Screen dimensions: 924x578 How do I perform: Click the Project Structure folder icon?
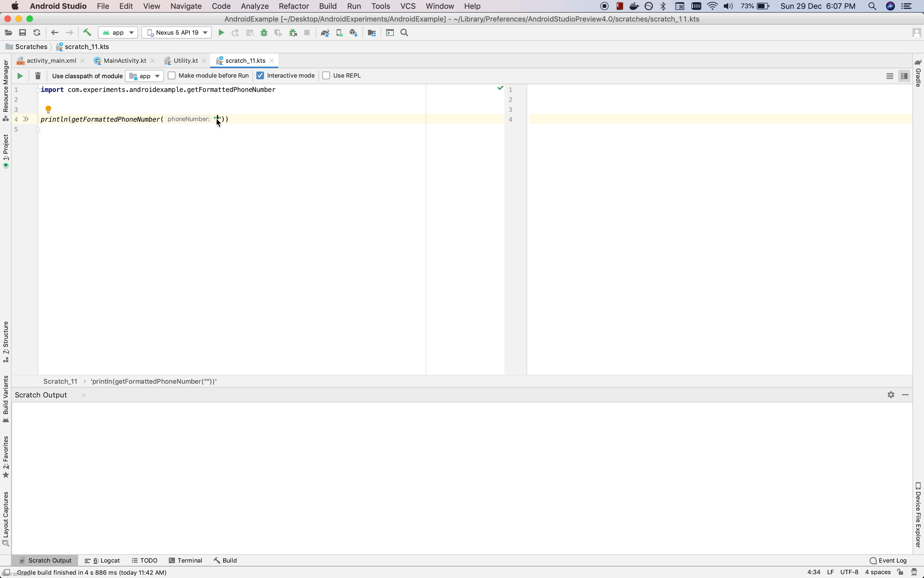point(372,33)
